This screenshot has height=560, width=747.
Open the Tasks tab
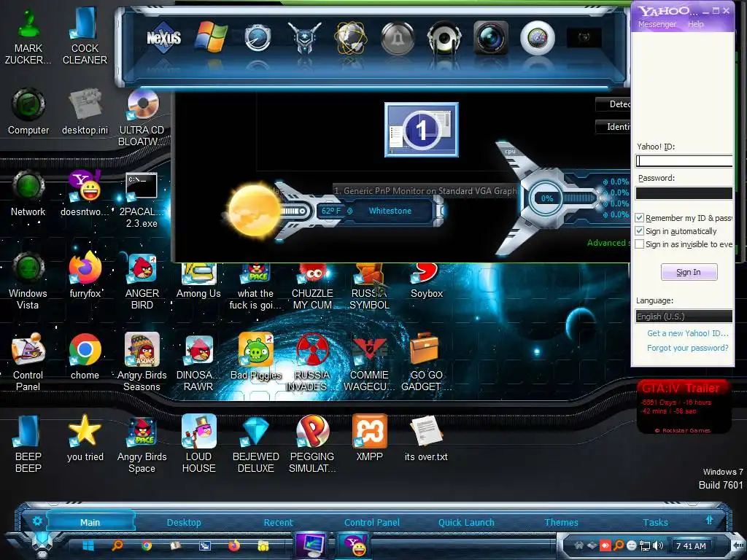(x=656, y=522)
